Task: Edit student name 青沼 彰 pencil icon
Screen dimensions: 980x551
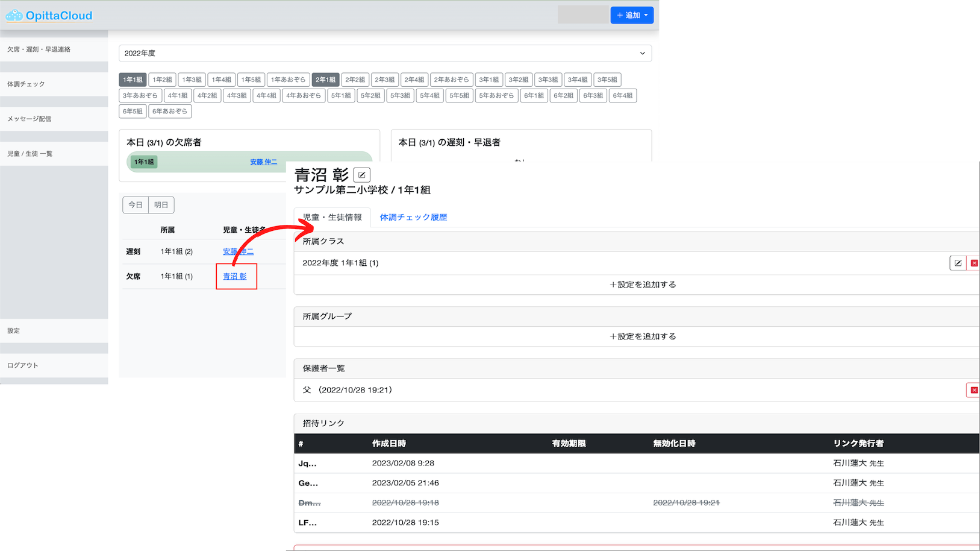Action: pos(361,175)
